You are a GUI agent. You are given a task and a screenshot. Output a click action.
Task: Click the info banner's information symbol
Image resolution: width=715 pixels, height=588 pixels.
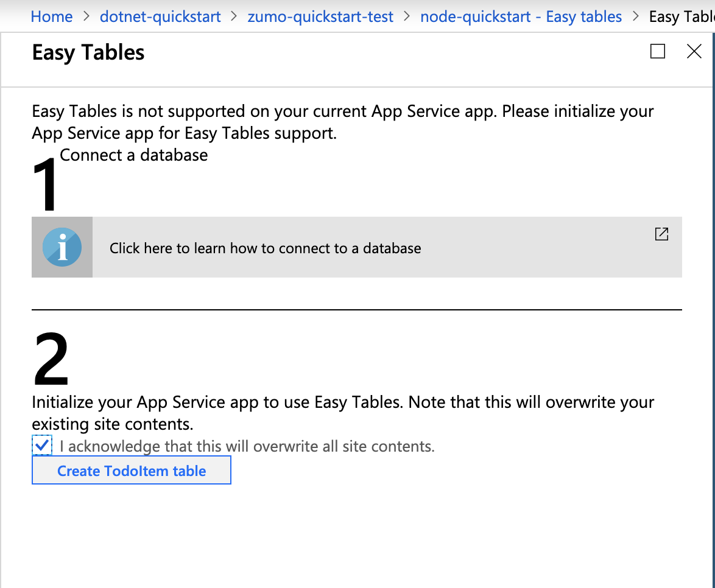62,247
